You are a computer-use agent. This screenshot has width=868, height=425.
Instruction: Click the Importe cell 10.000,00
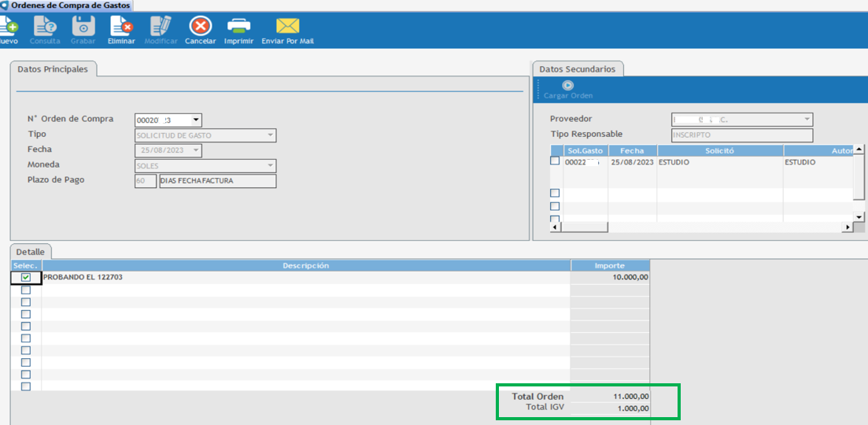tap(610, 278)
